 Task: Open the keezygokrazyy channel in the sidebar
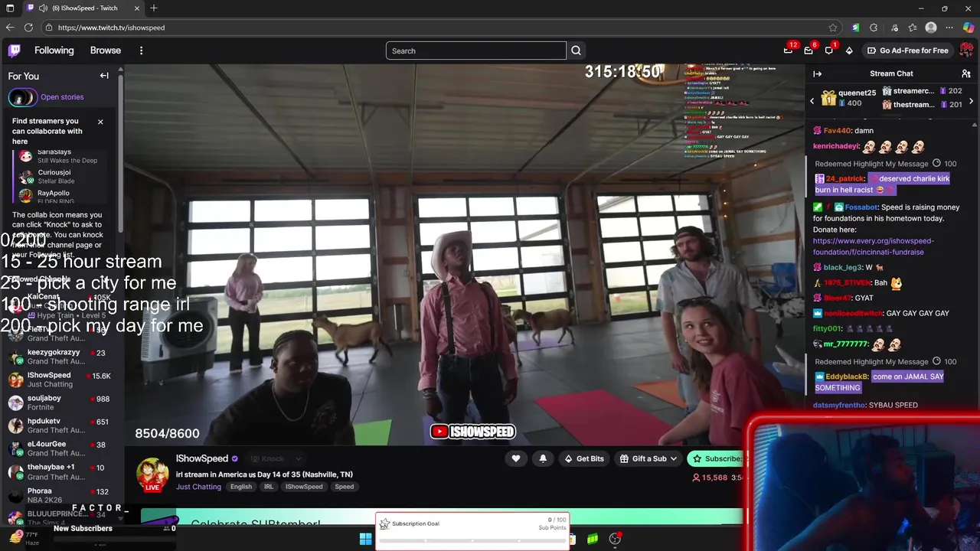(60, 357)
